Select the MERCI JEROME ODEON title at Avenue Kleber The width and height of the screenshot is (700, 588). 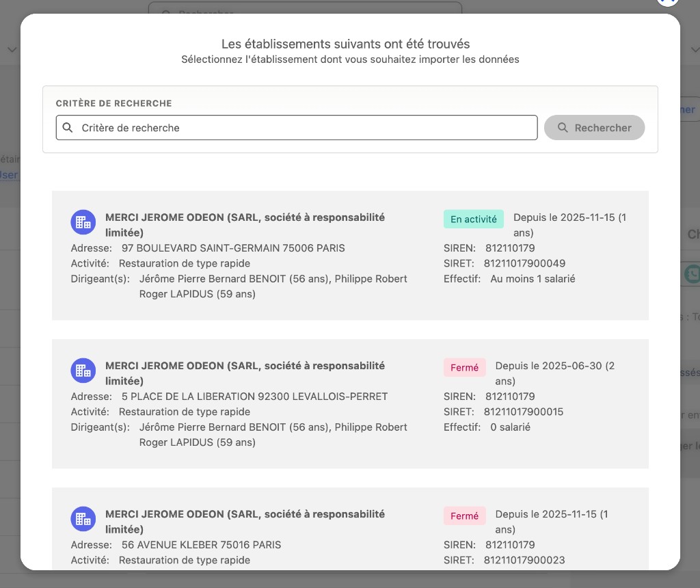coord(245,522)
